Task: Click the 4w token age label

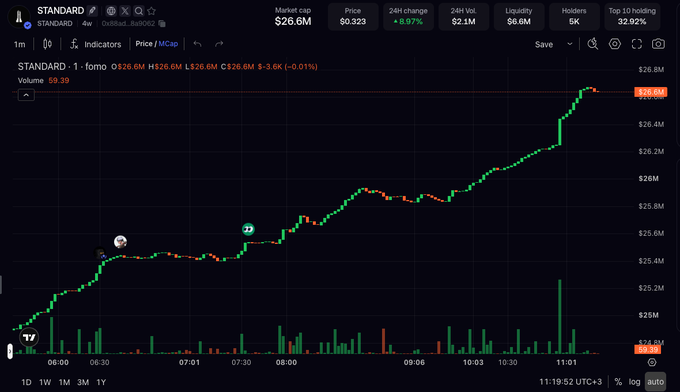Action: (x=87, y=23)
